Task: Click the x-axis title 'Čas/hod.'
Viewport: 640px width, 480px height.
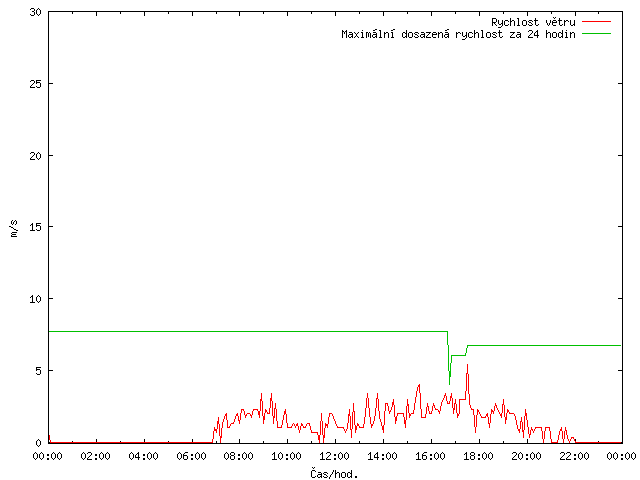Action: (334, 474)
